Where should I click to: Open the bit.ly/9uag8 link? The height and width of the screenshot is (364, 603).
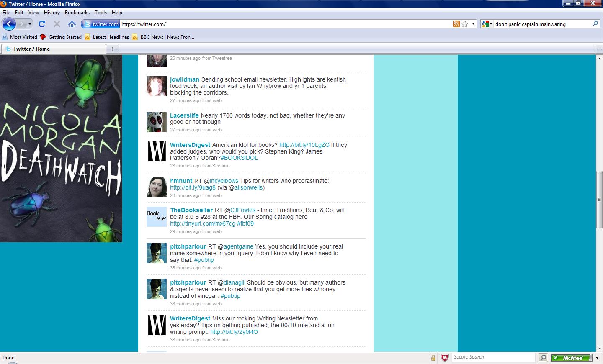click(x=193, y=187)
